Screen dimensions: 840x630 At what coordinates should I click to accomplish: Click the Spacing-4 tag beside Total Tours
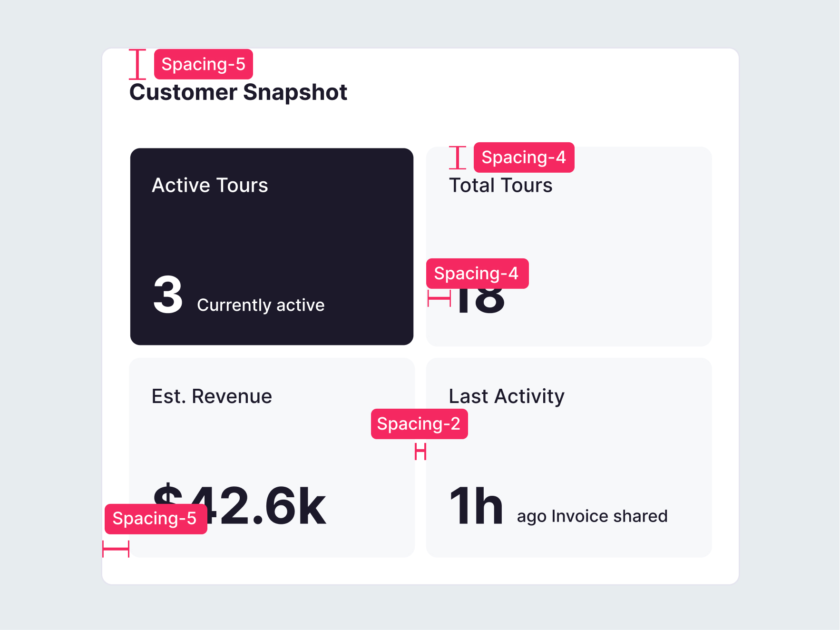524,157
